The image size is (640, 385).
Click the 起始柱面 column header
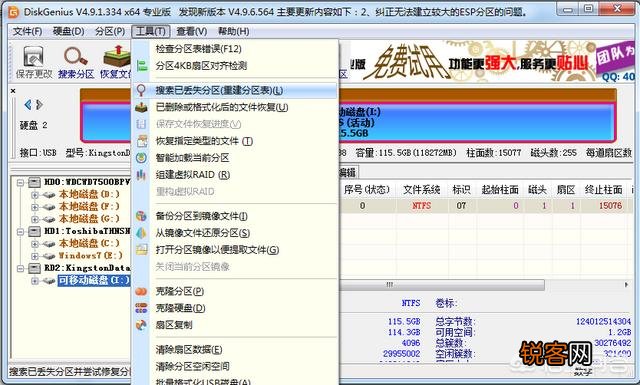pos(500,190)
